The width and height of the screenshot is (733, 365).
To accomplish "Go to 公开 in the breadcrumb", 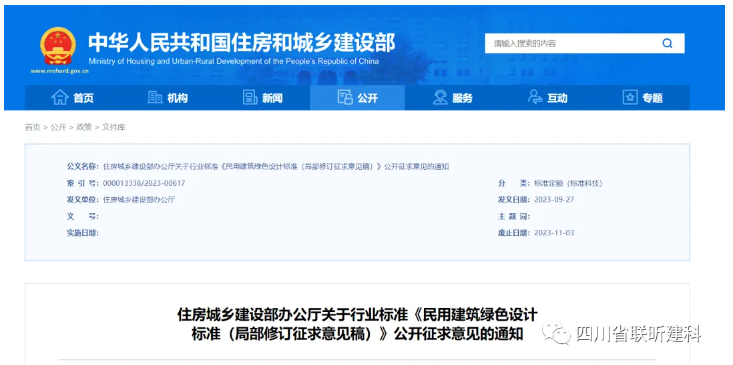I will coord(58,127).
